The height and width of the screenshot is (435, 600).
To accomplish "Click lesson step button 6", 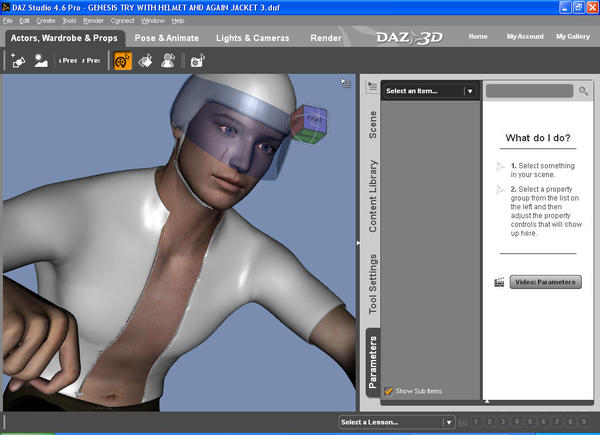I will (543, 422).
